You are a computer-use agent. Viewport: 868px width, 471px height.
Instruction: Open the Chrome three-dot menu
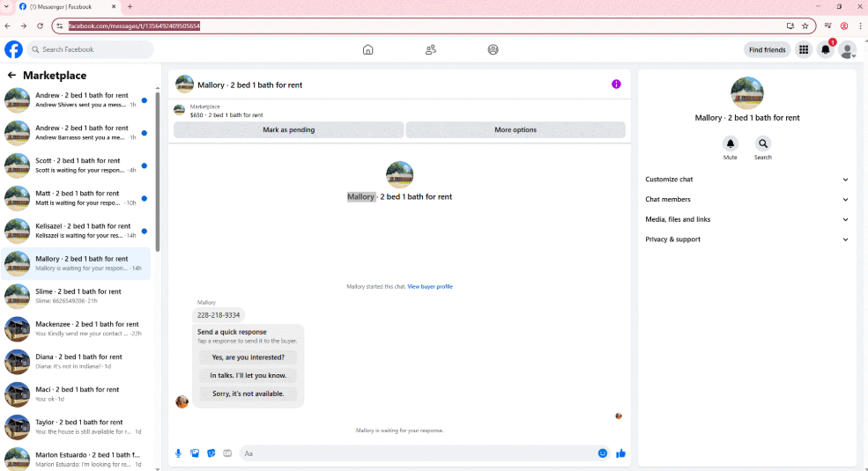(x=860, y=26)
